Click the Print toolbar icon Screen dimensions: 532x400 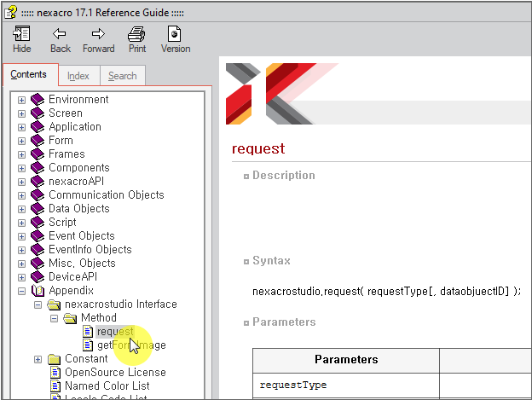click(x=137, y=35)
